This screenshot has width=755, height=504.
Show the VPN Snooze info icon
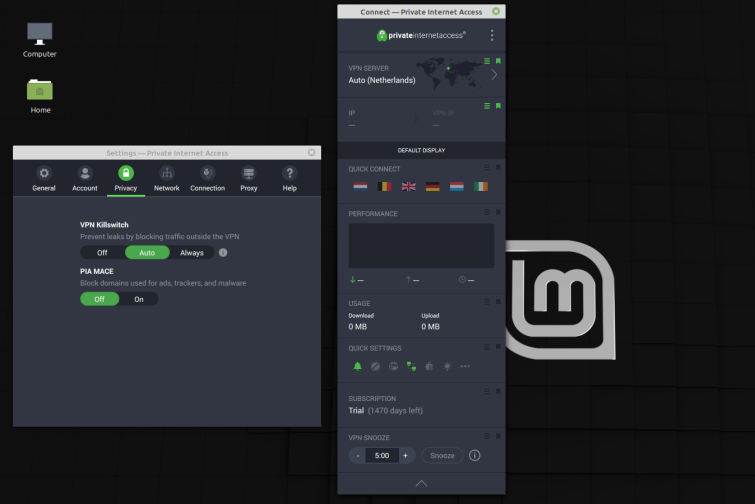pyautogui.click(x=474, y=455)
